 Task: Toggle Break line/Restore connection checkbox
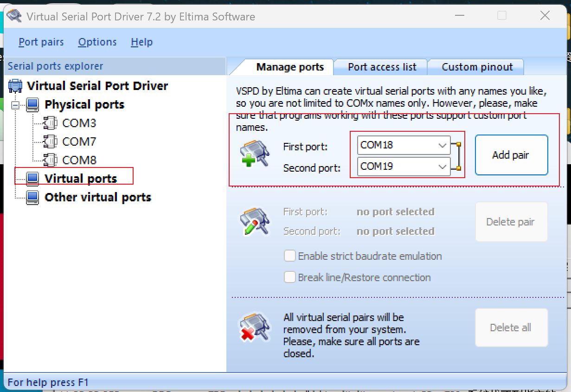tap(290, 277)
